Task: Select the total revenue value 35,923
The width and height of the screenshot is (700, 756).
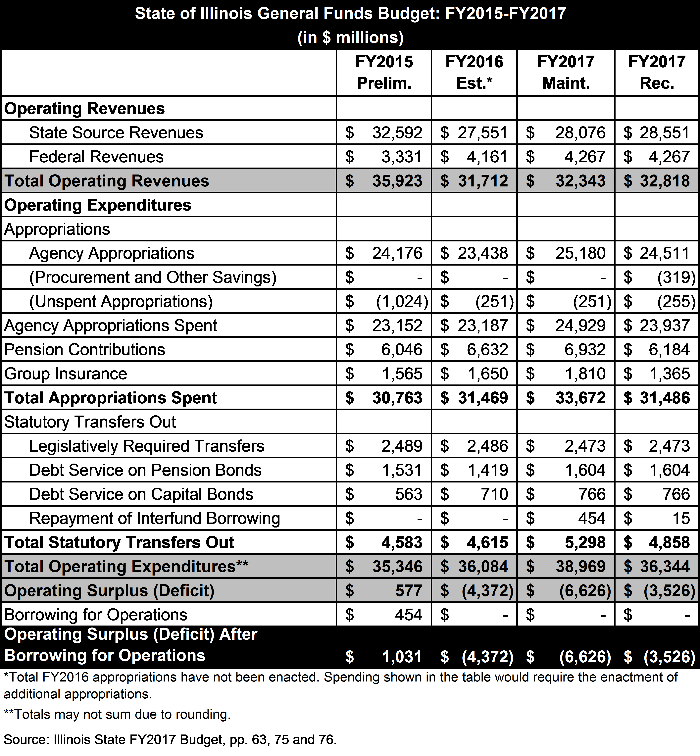Action: point(397,181)
